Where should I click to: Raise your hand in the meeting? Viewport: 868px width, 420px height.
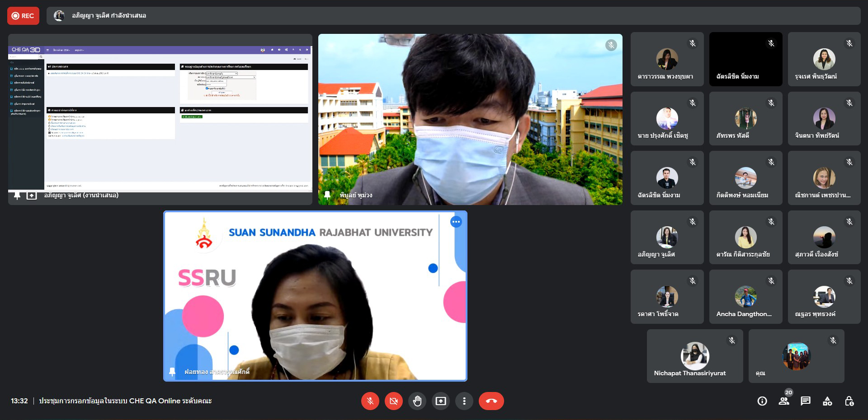[x=417, y=401]
